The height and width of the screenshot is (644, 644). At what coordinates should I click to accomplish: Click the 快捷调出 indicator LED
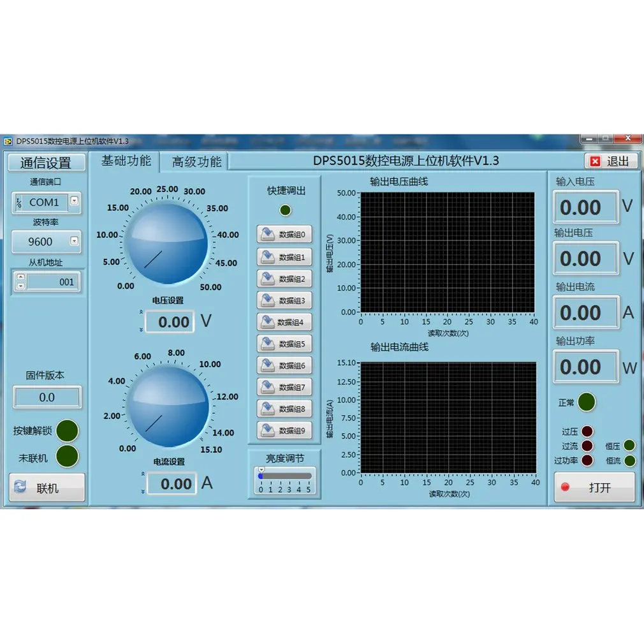[285, 210]
